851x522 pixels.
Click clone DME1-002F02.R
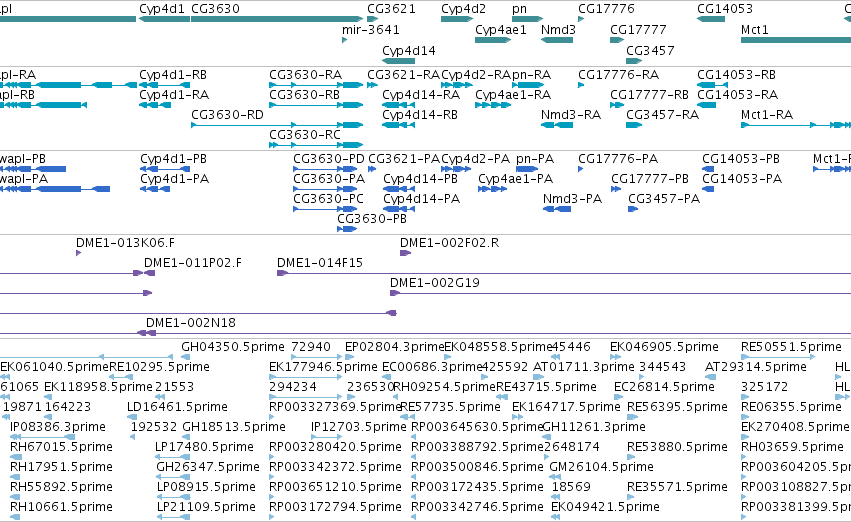[449, 243]
